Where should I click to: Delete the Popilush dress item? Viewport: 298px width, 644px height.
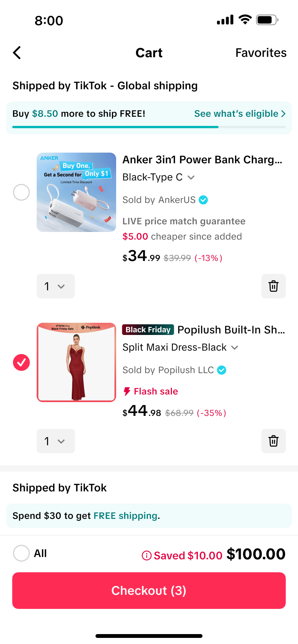tap(273, 441)
